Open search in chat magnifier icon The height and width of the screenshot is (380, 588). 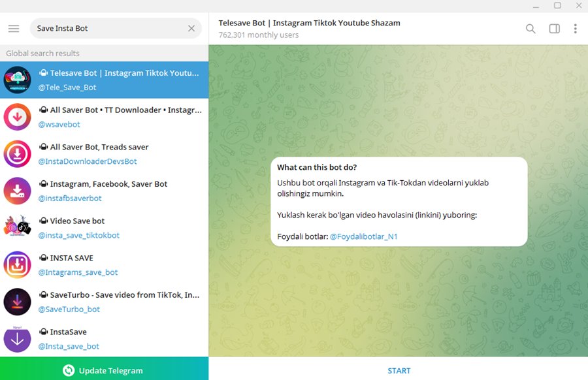pyautogui.click(x=531, y=29)
